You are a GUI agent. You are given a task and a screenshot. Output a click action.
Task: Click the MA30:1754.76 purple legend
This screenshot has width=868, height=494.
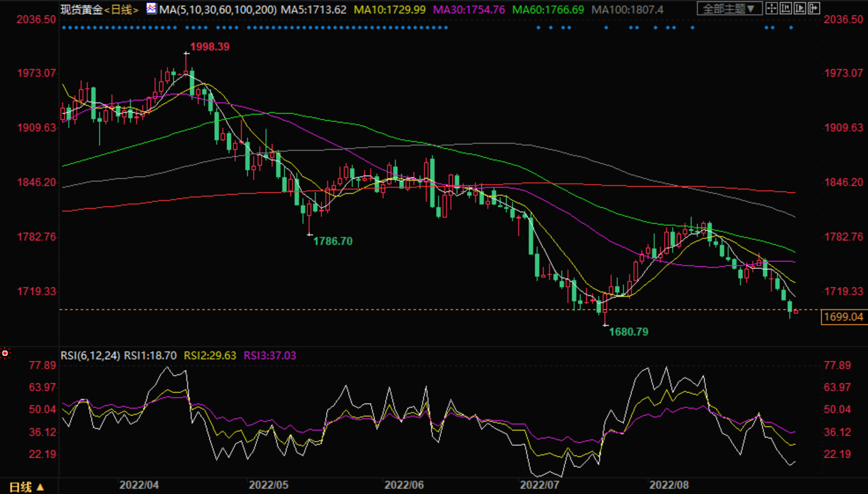pos(468,10)
